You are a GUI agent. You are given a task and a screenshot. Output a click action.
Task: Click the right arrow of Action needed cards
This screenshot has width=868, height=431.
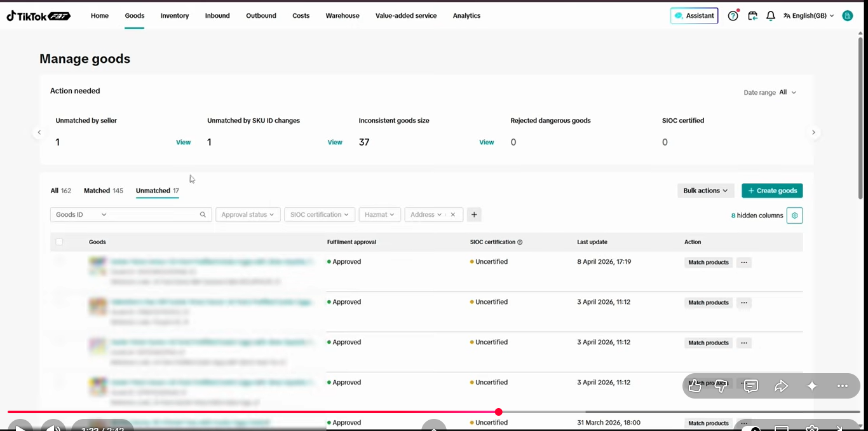coord(813,132)
